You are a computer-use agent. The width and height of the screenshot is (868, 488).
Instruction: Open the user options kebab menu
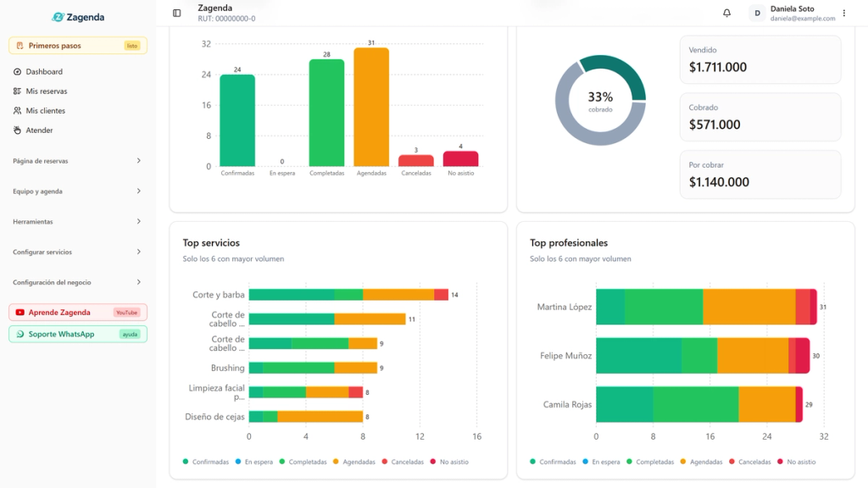[x=844, y=13]
